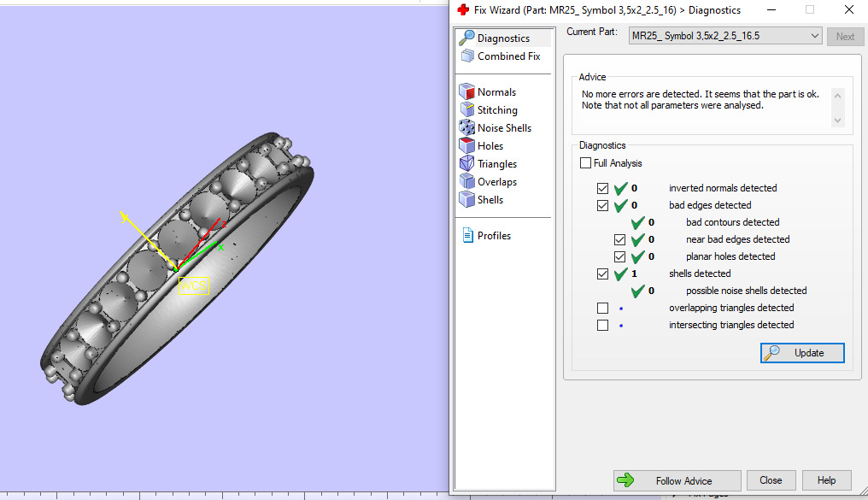The image size is (868, 500).
Task: Open the Shells fix icon
Action: point(467,199)
